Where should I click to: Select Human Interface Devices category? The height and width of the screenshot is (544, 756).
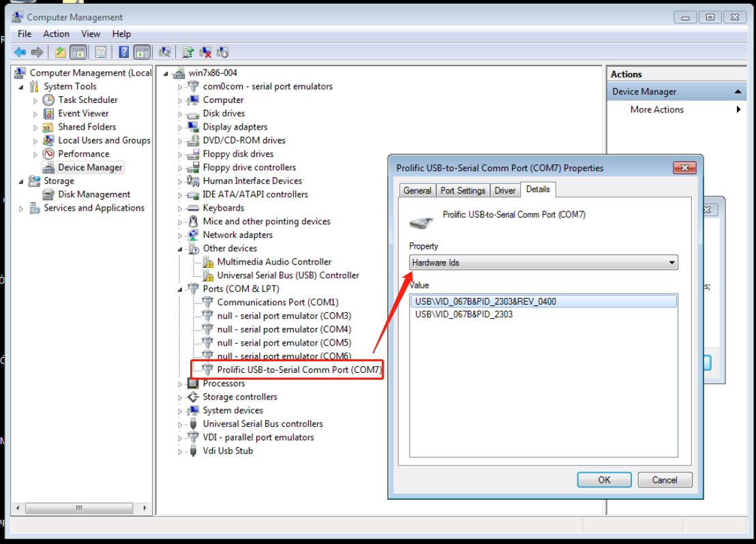pyautogui.click(x=252, y=181)
